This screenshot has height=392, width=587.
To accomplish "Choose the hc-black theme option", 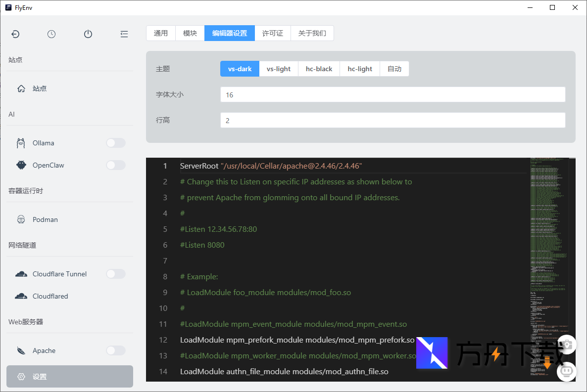I will click(x=319, y=69).
